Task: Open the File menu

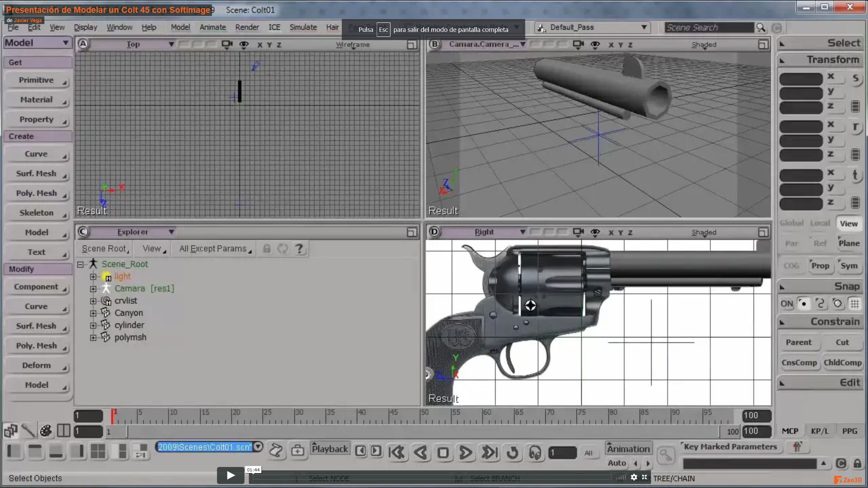Action: tap(13, 27)
